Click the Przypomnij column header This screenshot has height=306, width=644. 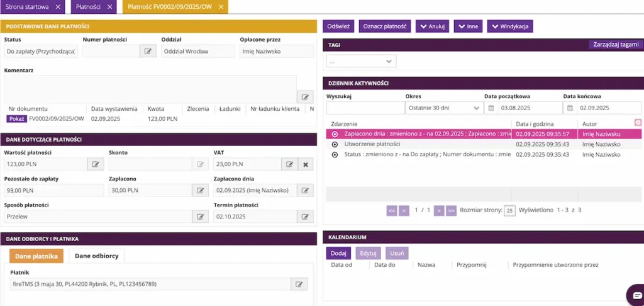point(472,265)
